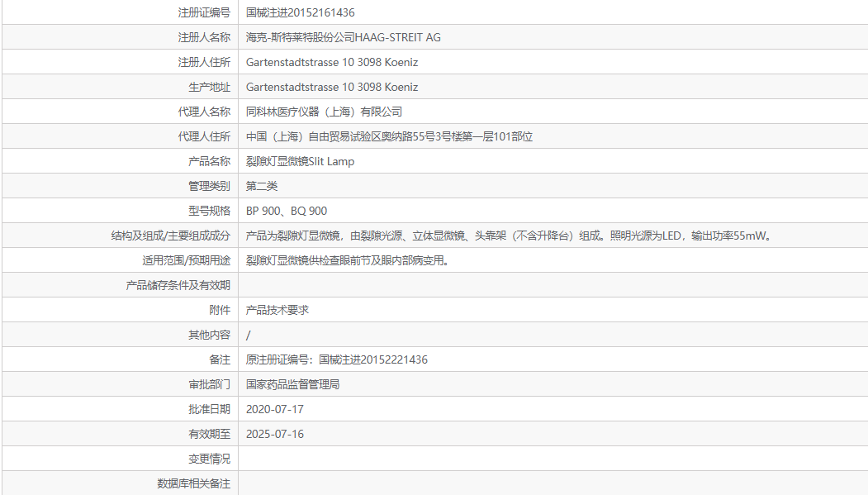Click the 注册人名称 label

pos(204,37)
